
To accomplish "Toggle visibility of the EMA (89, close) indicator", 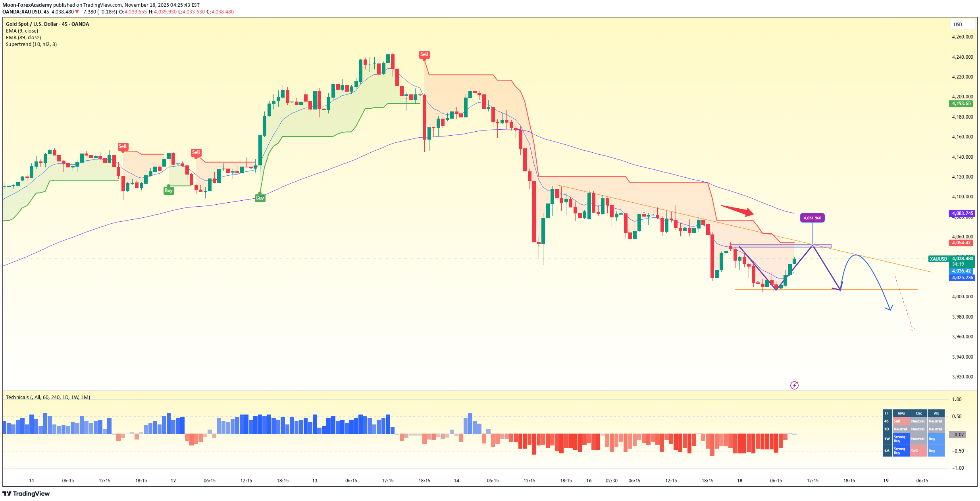I will tap(24, 37).
